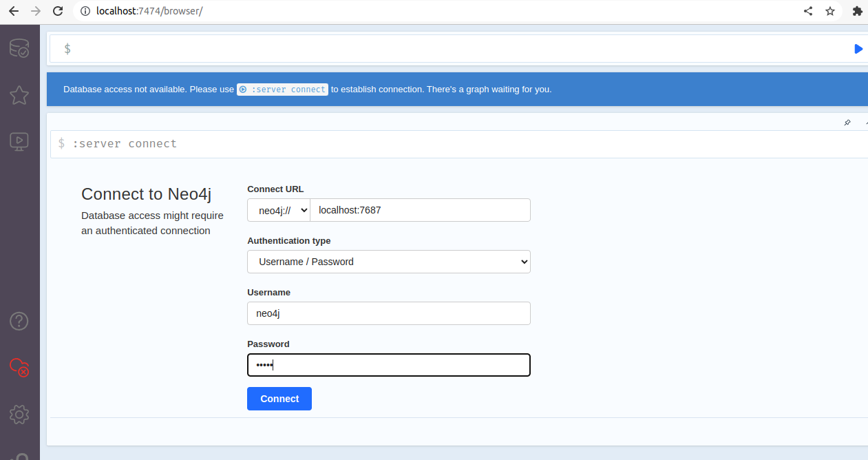Open the Favorites star panel
The image size is (868, 460).
point(19,95)
